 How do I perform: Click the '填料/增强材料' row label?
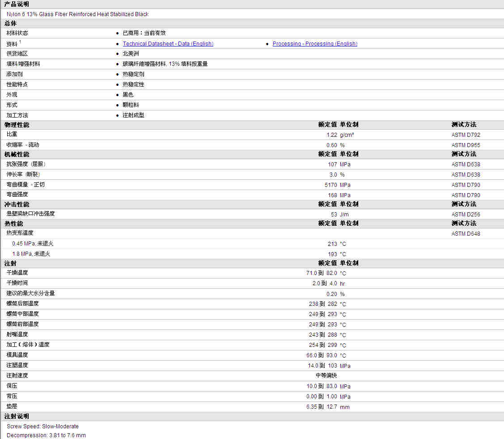pyautogui.click(x=23, y=64)
